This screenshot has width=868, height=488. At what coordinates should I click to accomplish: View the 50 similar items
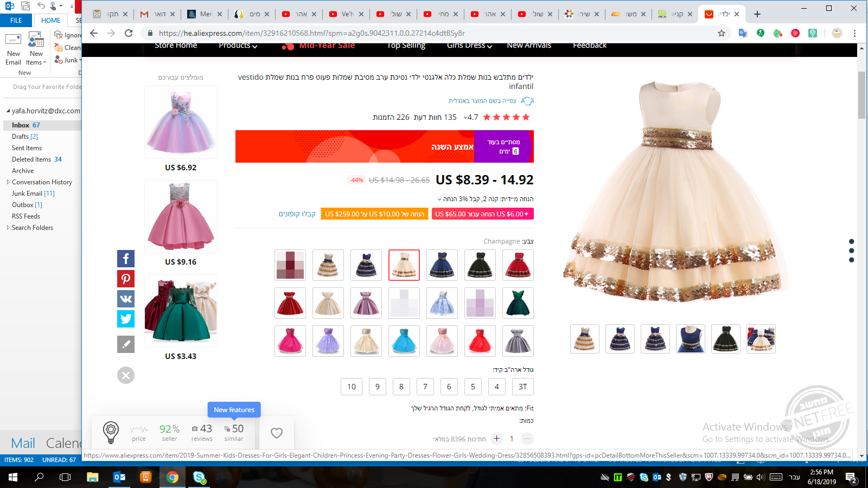click(234, 432)
